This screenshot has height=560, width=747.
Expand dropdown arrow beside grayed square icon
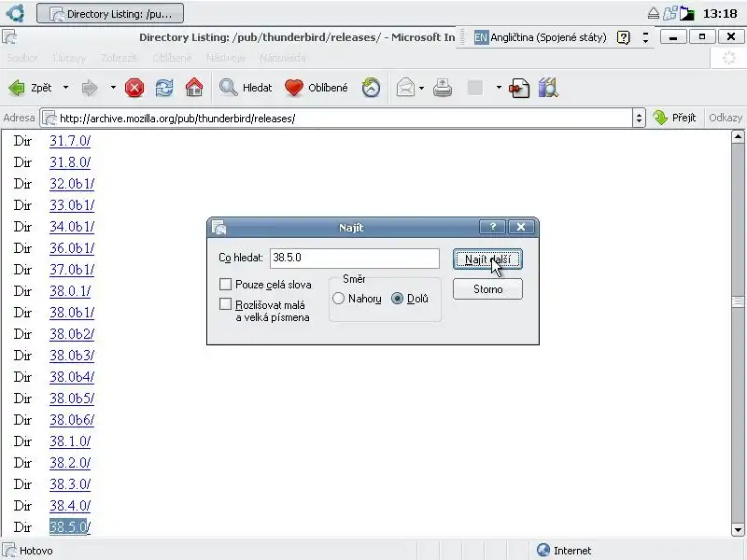click(x=499, y=88)
